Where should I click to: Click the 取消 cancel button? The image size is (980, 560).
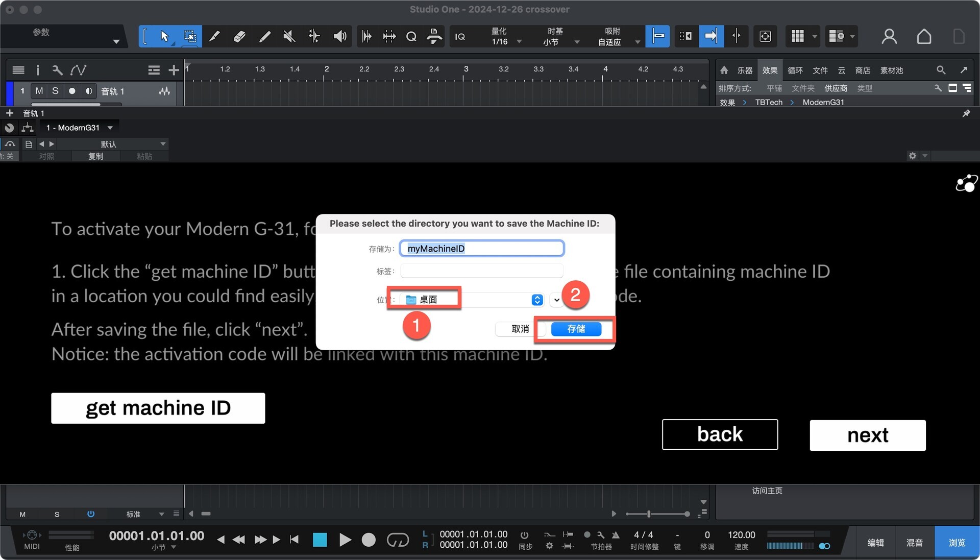click(x=520, y=329)
